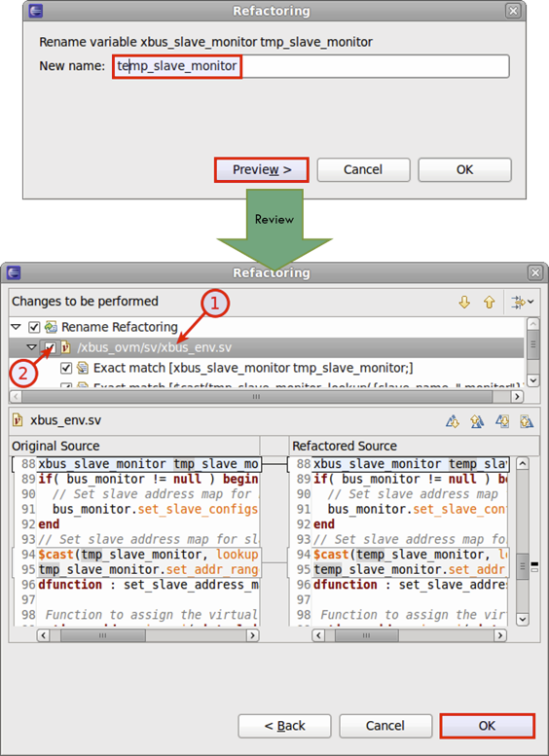Click Original Source horizontal scrollbar thumb
The image size is (549, 756).
(102, 635)
